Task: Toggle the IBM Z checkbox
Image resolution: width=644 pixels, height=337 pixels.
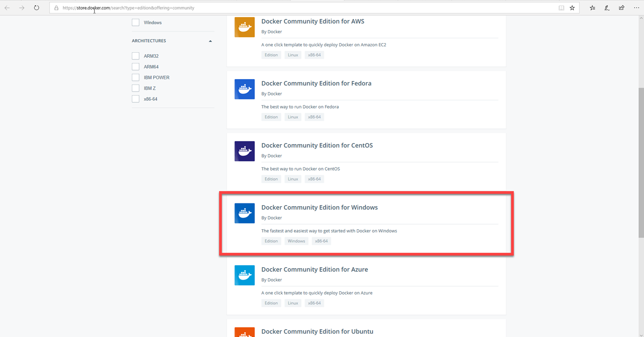Action: [136, 88]
